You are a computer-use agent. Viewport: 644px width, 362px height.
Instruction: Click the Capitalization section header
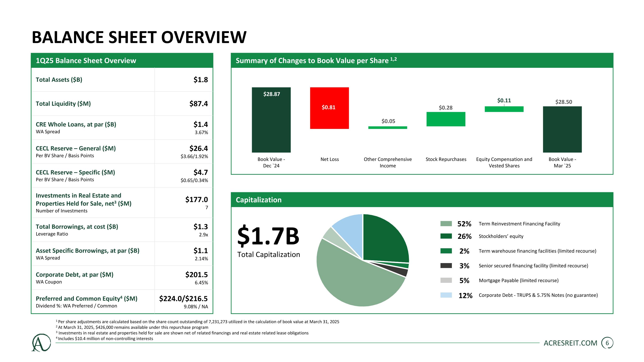422,200
